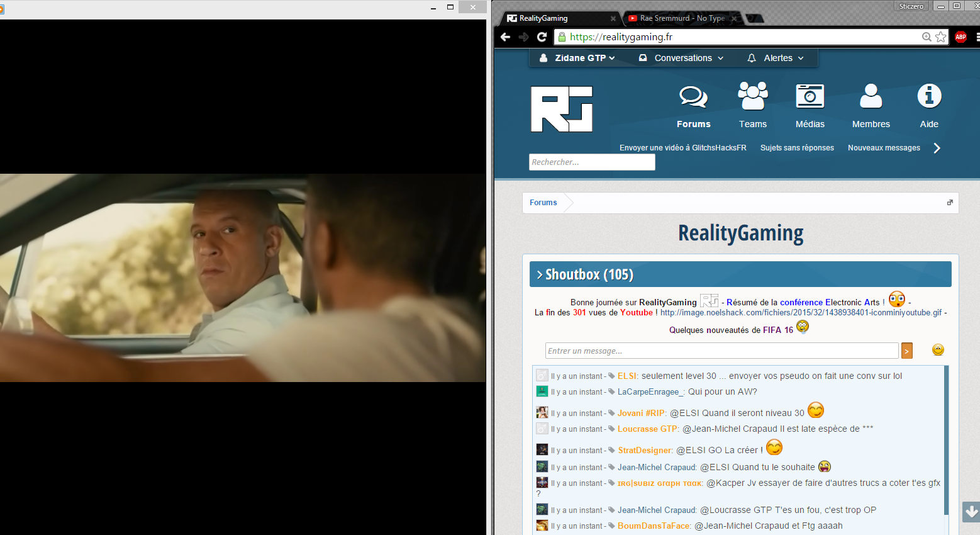Image resolution: width=980 pixels, height=535 pixels.
Task: Click the ELSI username in shoutbox
Action: point(627,376)
